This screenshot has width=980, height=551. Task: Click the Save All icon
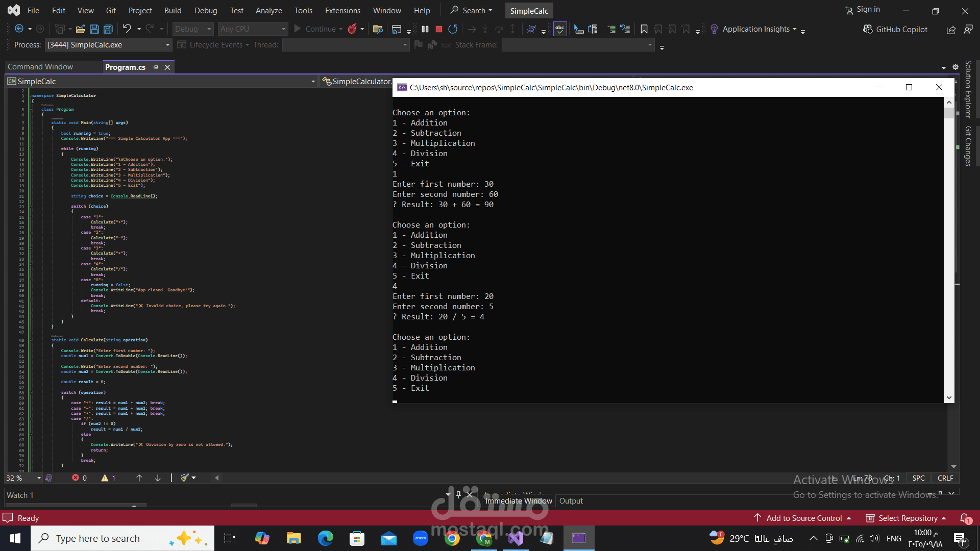108,29
